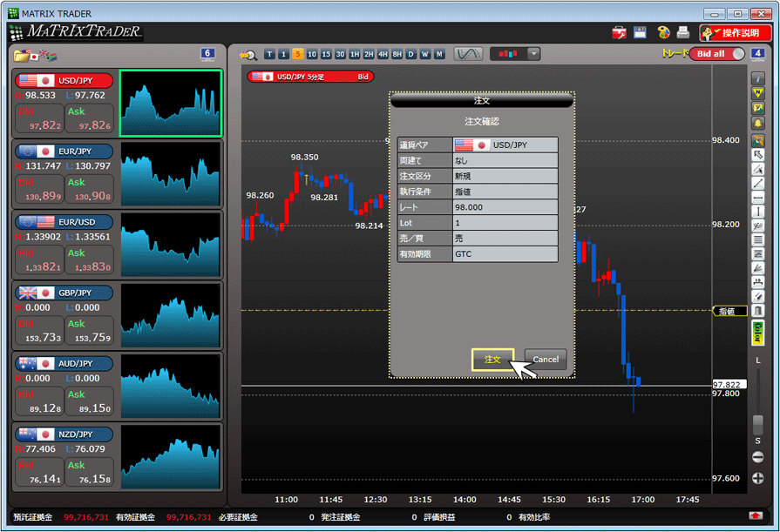Click the レート value 98.000 field
Screen dimensions: 780x532
point(505,207)
